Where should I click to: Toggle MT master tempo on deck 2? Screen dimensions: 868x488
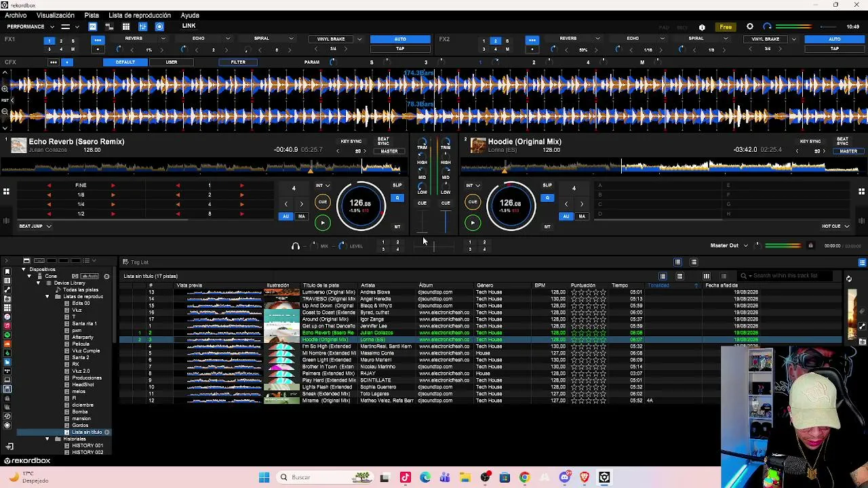coord(547,226)
